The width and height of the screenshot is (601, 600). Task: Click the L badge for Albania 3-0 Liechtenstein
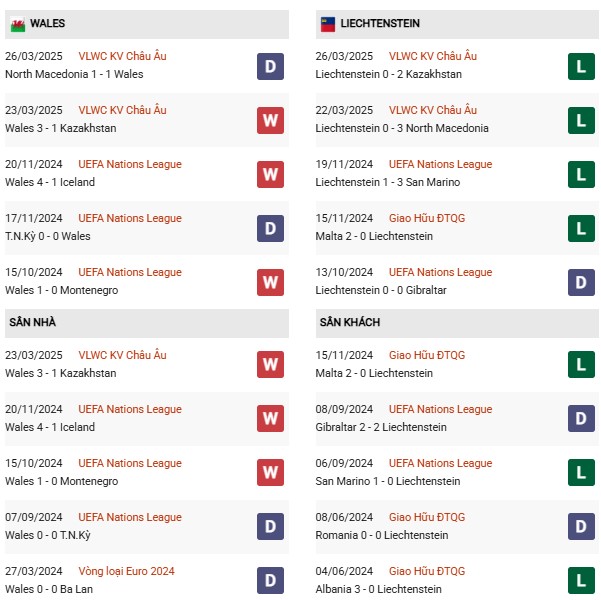(x=581, y=580)
